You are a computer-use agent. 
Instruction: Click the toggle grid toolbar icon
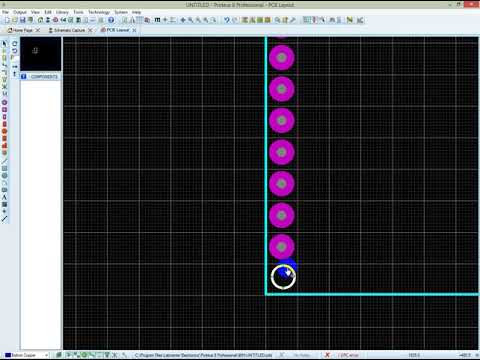click(x=140, y=20)
